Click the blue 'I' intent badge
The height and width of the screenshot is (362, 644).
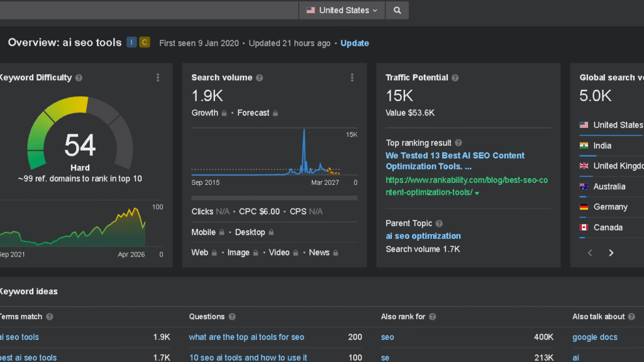click(x=131, y=43)
